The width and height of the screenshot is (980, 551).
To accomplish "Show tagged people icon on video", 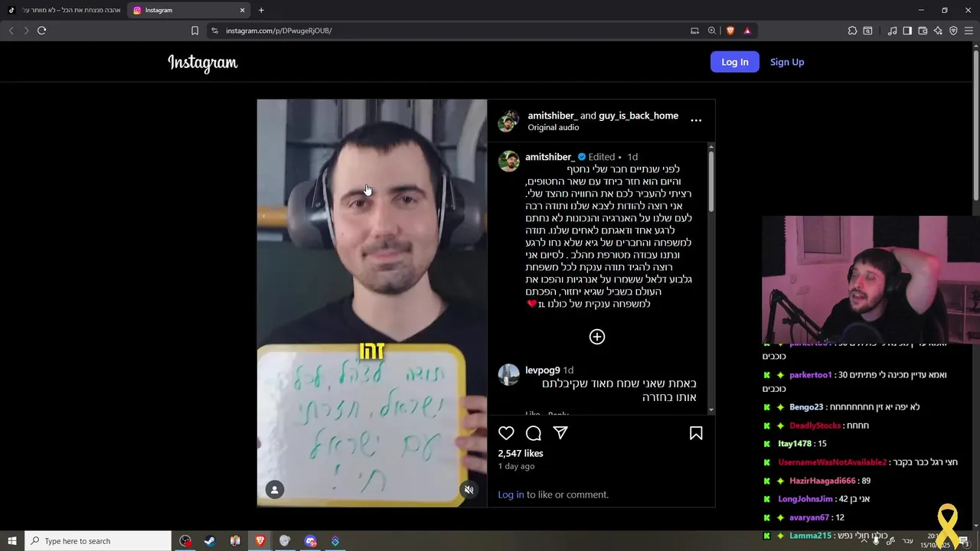I will click(x=274, y=490).
